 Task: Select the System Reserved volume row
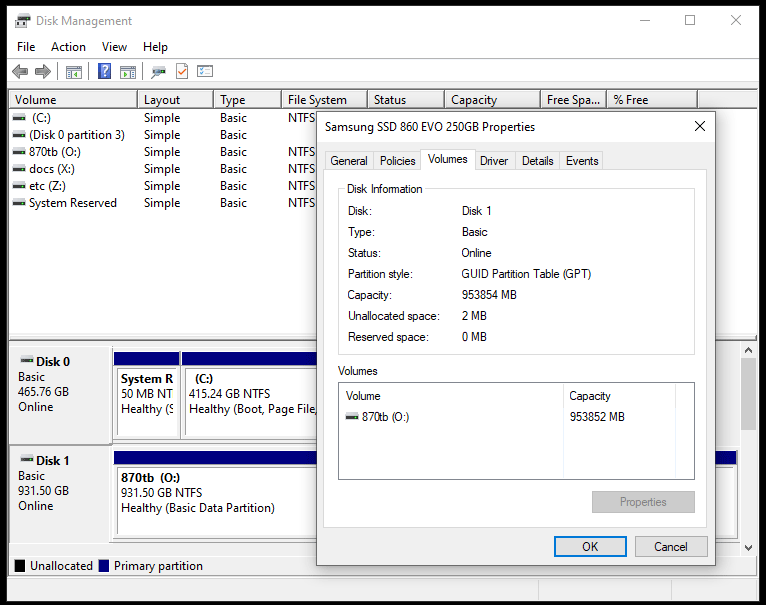[161, 203]
